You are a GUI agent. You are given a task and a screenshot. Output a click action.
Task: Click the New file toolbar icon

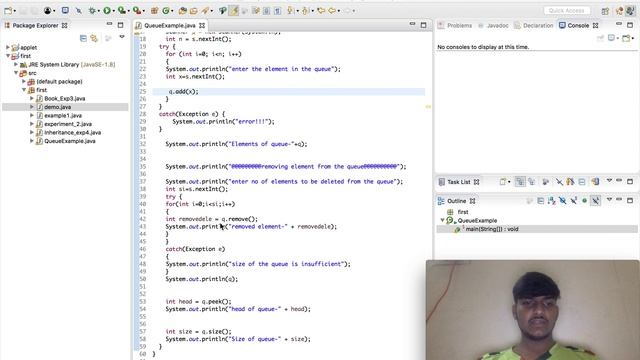click(8, 11)
